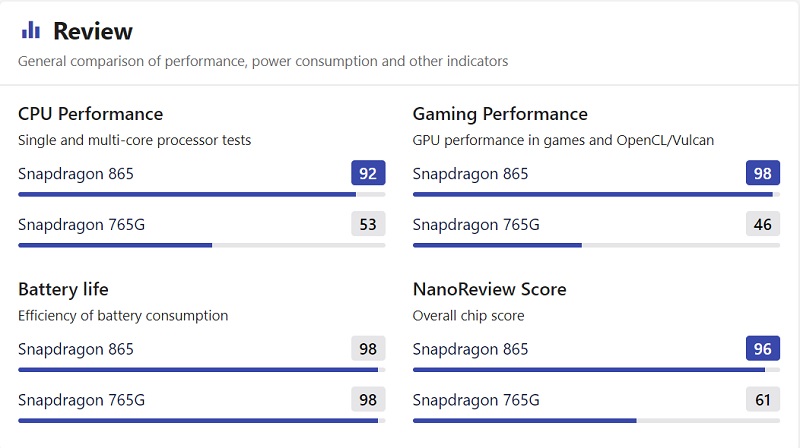
Task: Click the Snapdragon 865 CPU score badge 92
Action: click(368, 173)
